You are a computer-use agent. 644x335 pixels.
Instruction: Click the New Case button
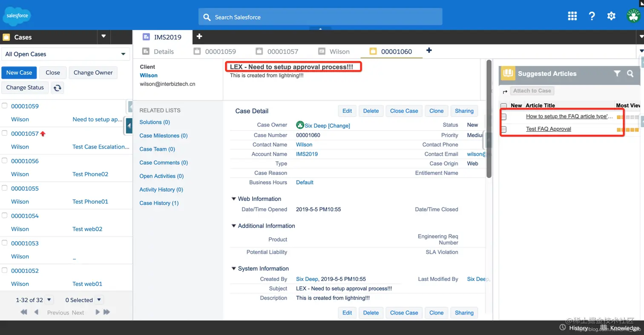(x=19, y=72)
